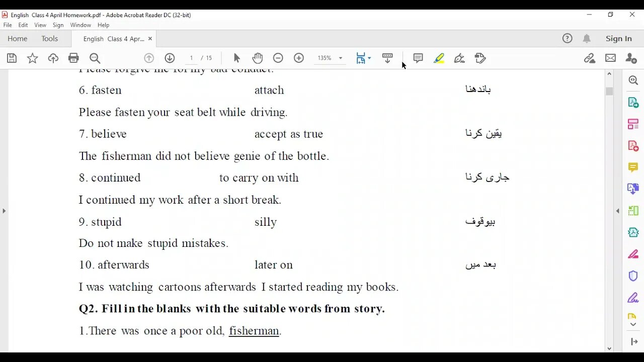The height and width of the screenshot is (362, 644).
Task: Open Combine Files blue sidebar tool
Action: pyautogui.click(x=633, y=189)
